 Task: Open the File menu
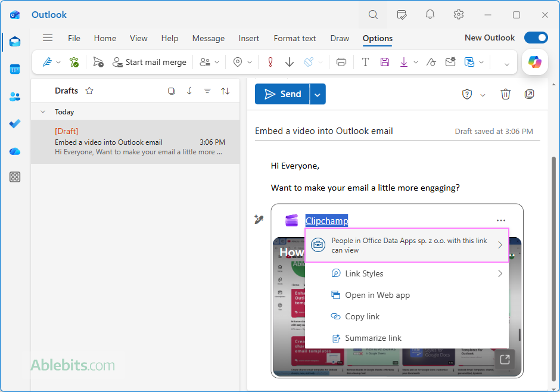[74, 38]
